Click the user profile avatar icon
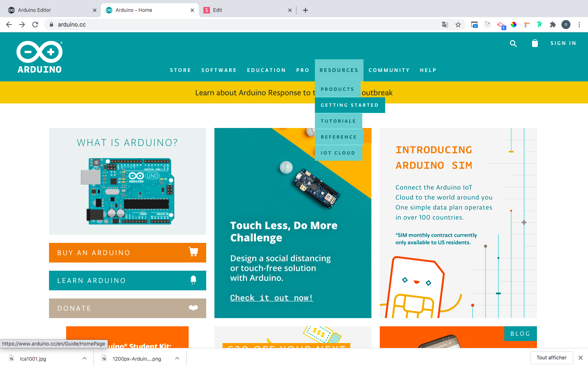Screen dimensions: 588x368 [x=566, y=25]
